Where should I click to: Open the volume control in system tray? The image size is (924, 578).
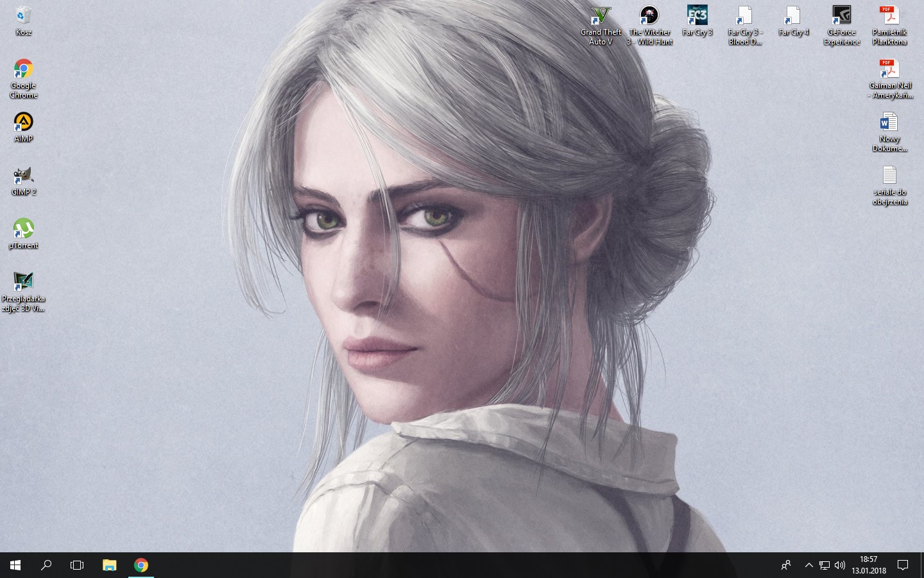[840, 565]
